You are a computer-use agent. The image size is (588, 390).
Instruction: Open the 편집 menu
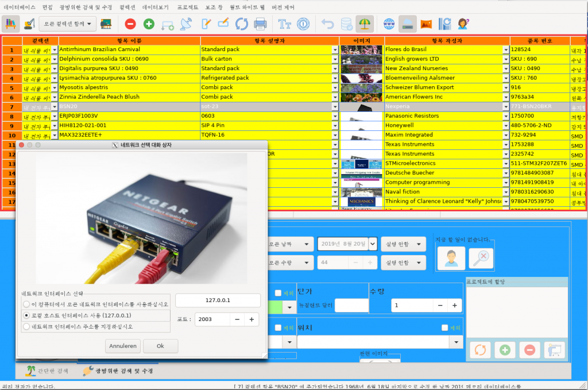[47, 7]
